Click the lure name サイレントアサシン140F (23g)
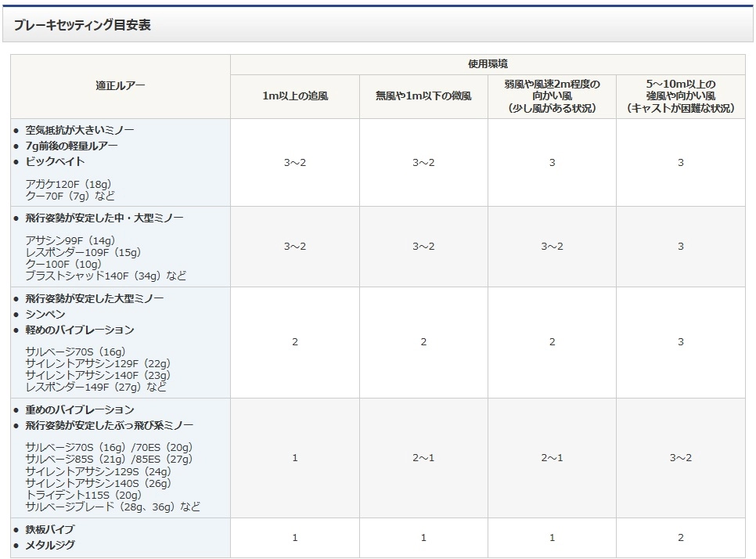The image size is (756, 559). pyautogui.click(x=98, y=375)
